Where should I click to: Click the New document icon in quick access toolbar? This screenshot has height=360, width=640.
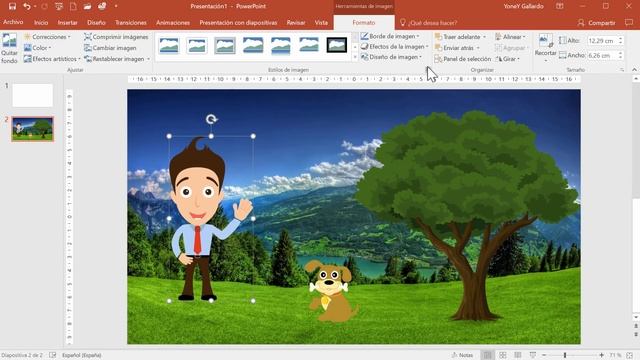point(73,6)
